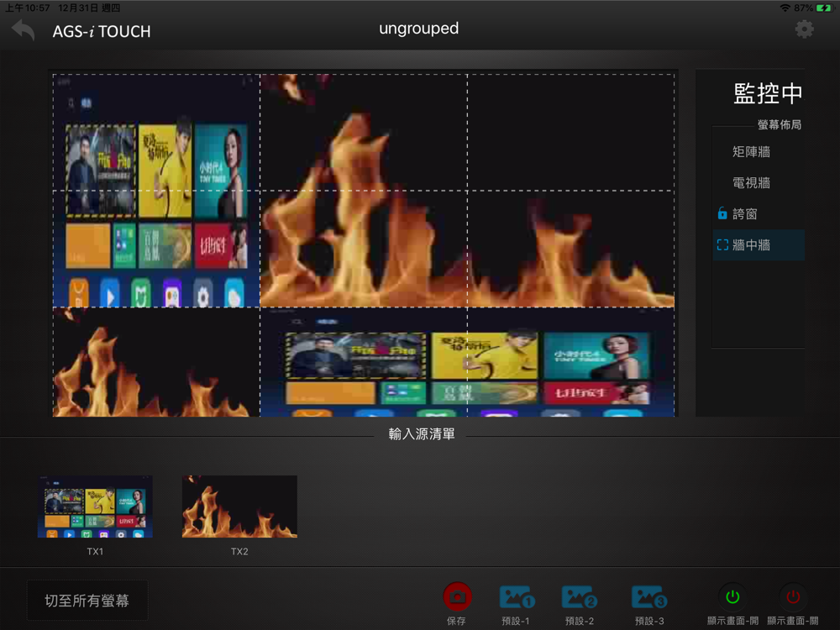
Task: Click the 顯示畫面-開 label
Action: [x=732, y=621]
